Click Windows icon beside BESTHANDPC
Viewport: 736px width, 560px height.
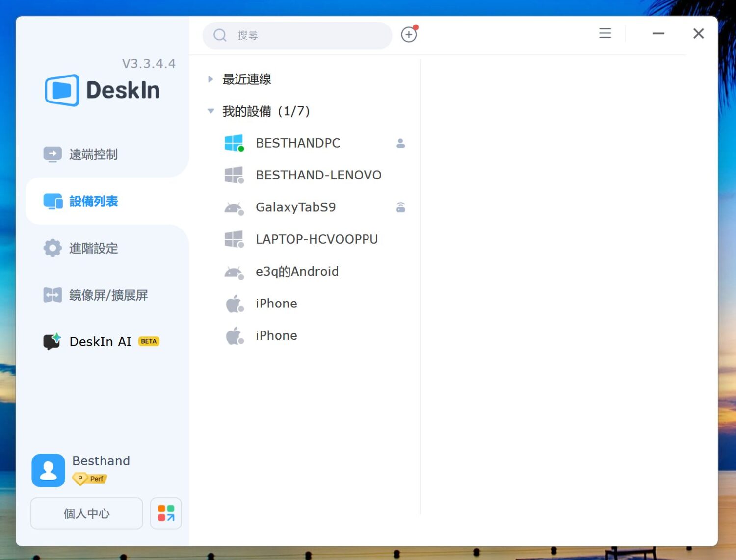234,143
